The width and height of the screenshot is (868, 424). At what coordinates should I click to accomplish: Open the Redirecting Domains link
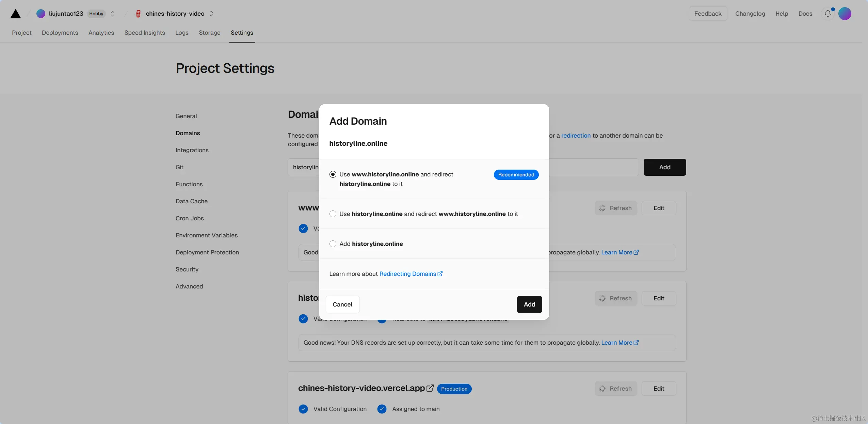[x=407, y=274]
